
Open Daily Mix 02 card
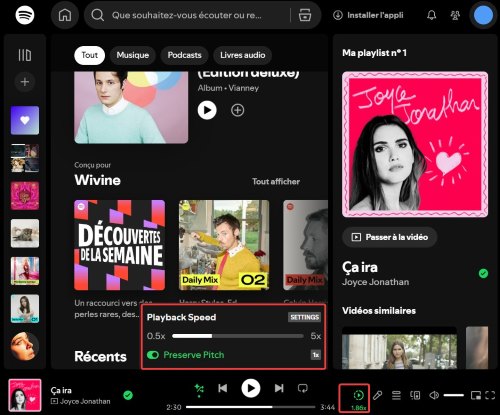[224, 245]
